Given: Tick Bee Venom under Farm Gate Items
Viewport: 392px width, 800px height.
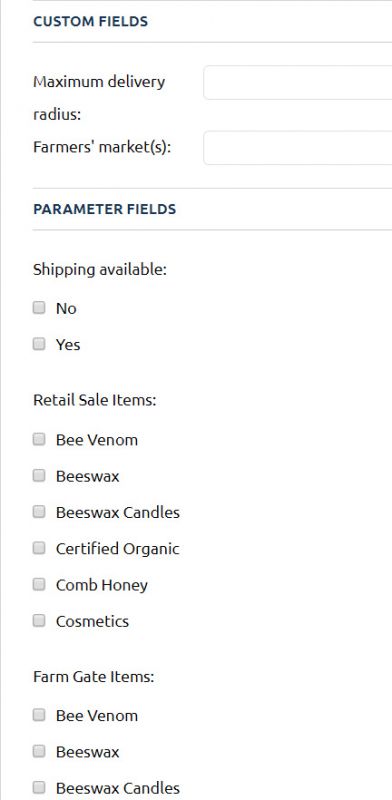Looking at the screenshot, I should click(39, 715).
